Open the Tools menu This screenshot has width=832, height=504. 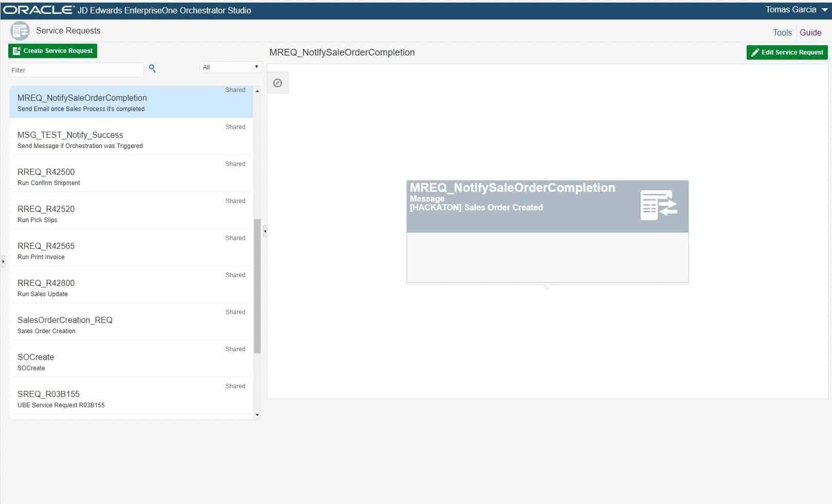(x=782, y=32)
